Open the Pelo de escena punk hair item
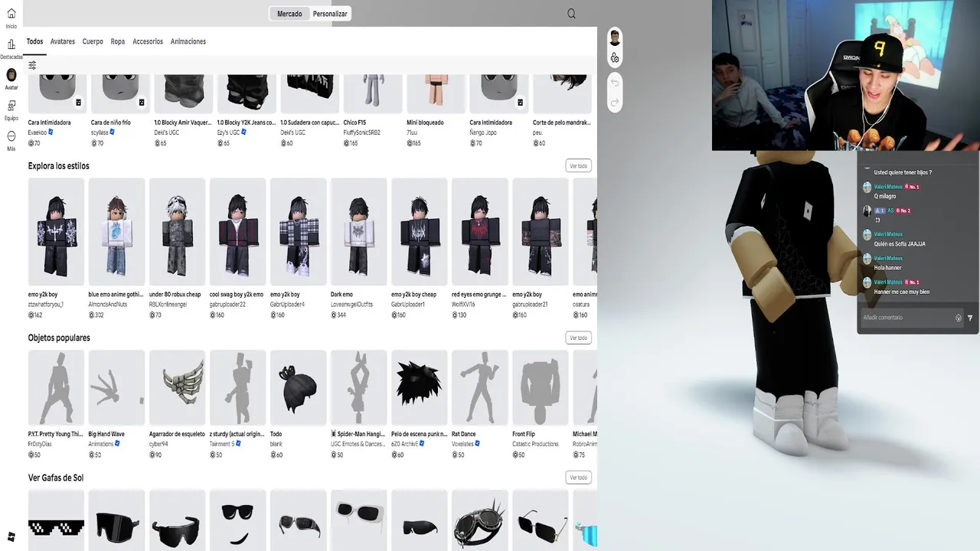The image size is (980, 551). (x=419, y=388)
